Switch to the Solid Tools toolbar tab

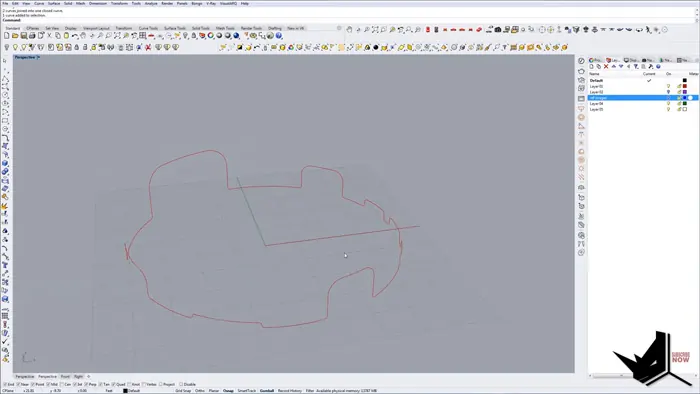[x=200, y=28]
